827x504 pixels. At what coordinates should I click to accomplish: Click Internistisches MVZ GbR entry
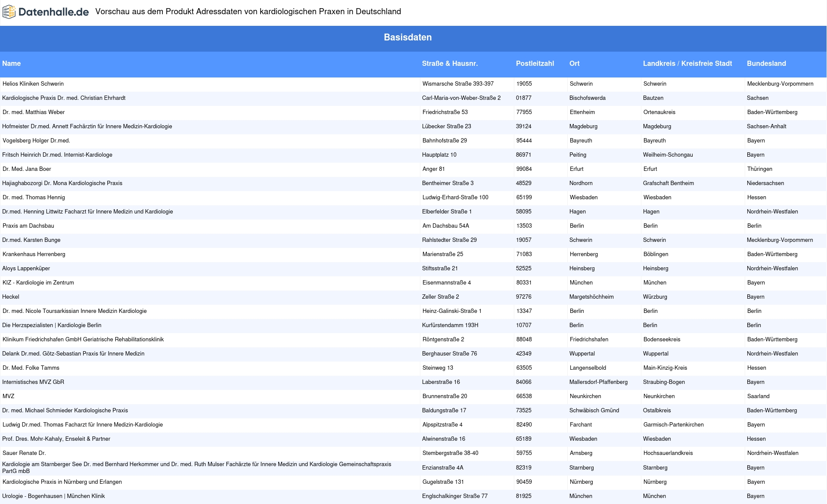[33, 382]
